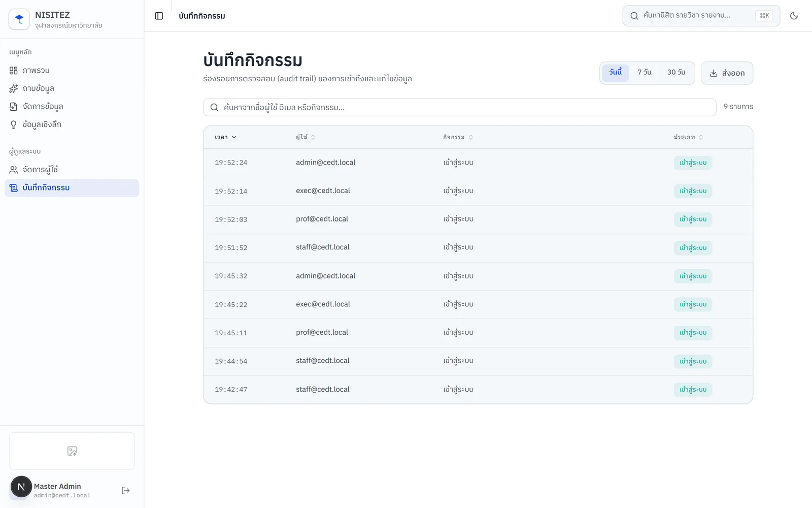
Task: Click the 19:42:47 timestamp cell
Action: (x=231, y=390)
